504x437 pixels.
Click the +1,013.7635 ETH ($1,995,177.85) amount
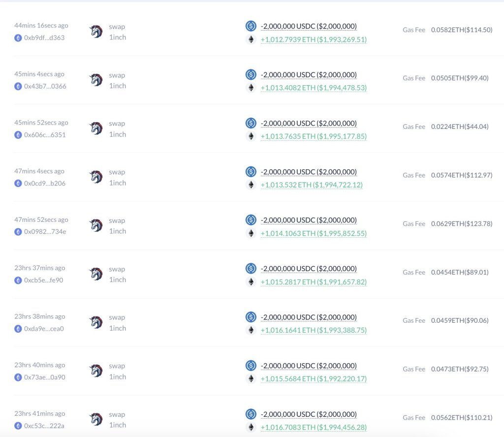click(314, 136)
